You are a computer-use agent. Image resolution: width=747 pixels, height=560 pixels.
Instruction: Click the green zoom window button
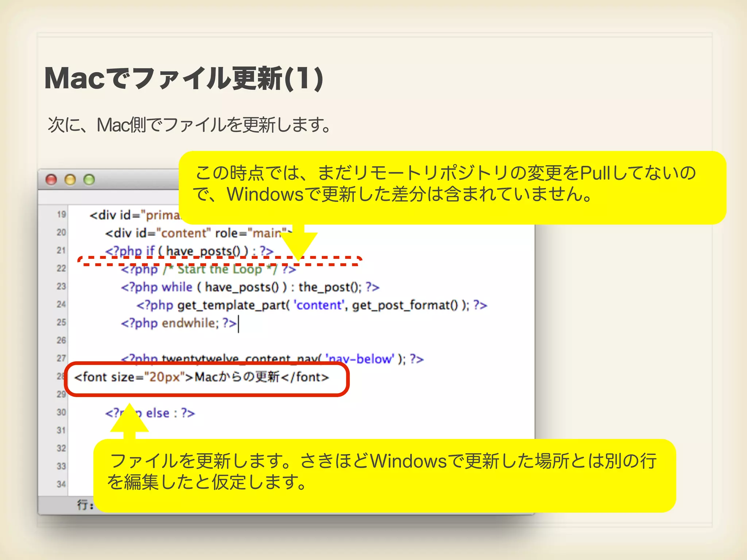click(x=89, y=180)
